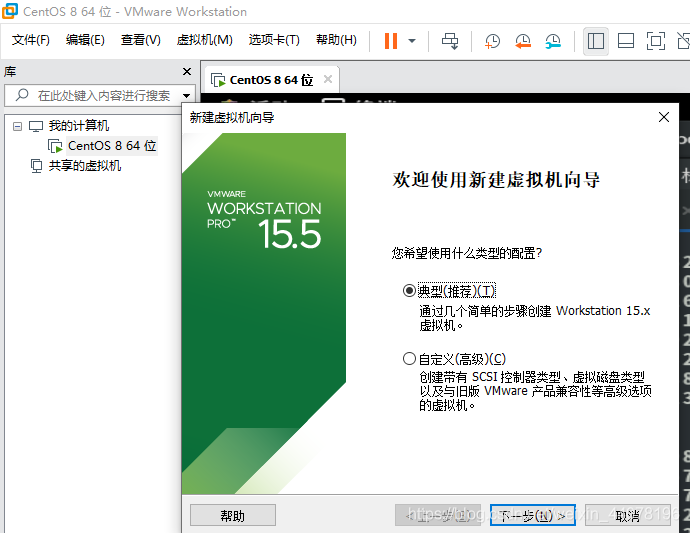The height and width of the screenshot is (533, 690).
Task: Open the library search dropdown arrow
Action: click(187, 96)
